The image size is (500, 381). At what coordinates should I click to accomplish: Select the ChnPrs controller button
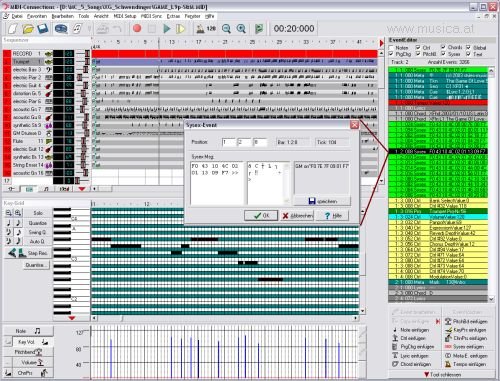[x=32, y=373]
